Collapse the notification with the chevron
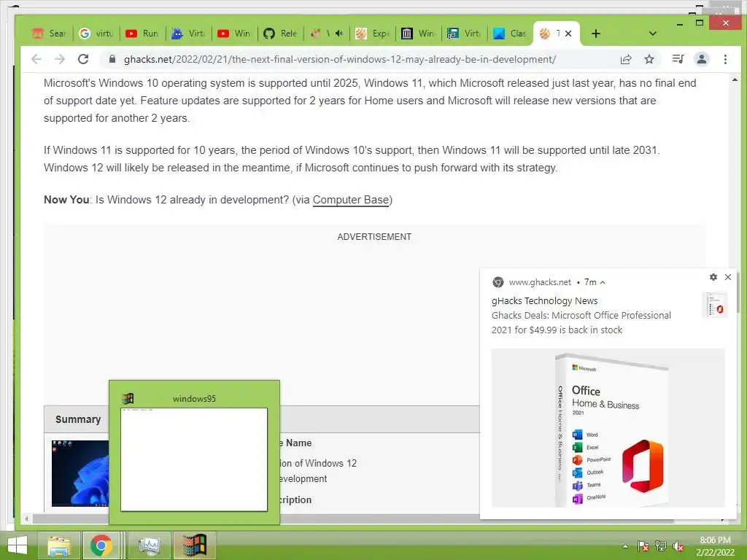747x560 pixels. [x=603, y=282]
